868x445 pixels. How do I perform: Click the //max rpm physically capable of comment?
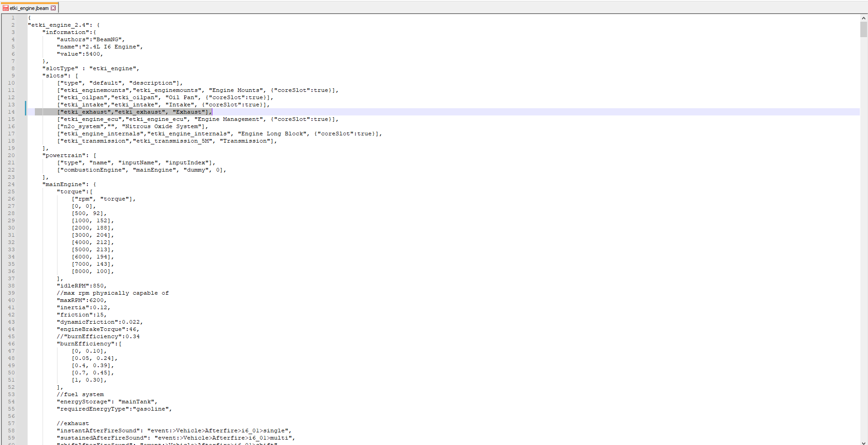tap(113, 293)
